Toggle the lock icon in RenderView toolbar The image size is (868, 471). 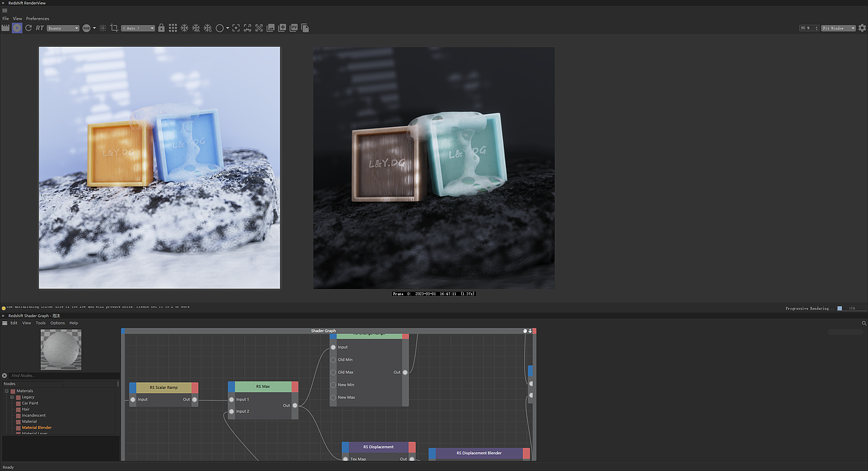tap(161, 28)
